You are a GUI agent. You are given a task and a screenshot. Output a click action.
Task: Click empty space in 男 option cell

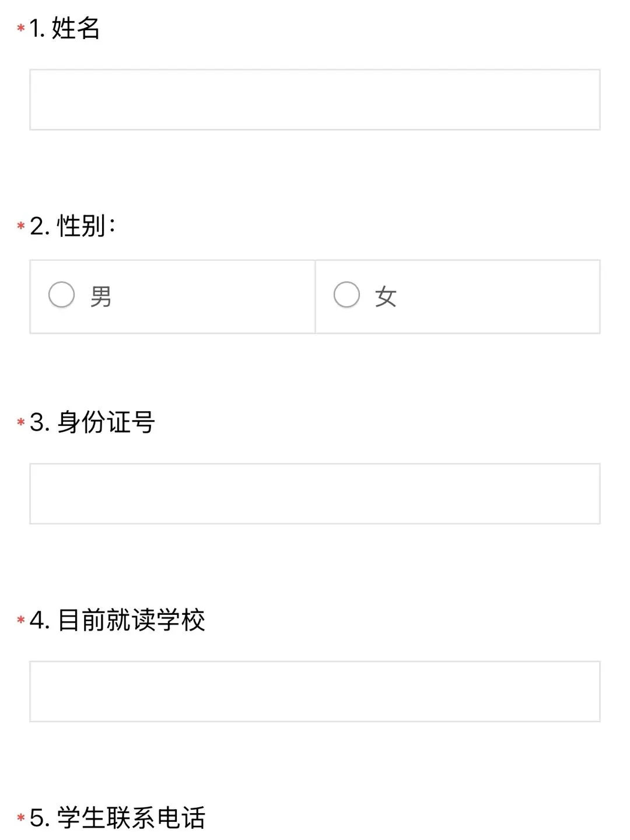click(222, 296)
